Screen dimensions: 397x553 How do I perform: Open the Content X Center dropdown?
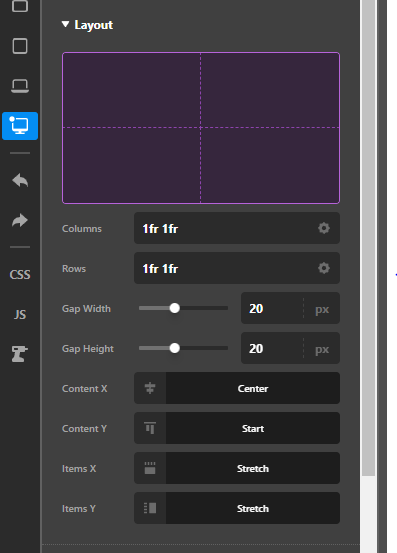click(x=253, y=388)
